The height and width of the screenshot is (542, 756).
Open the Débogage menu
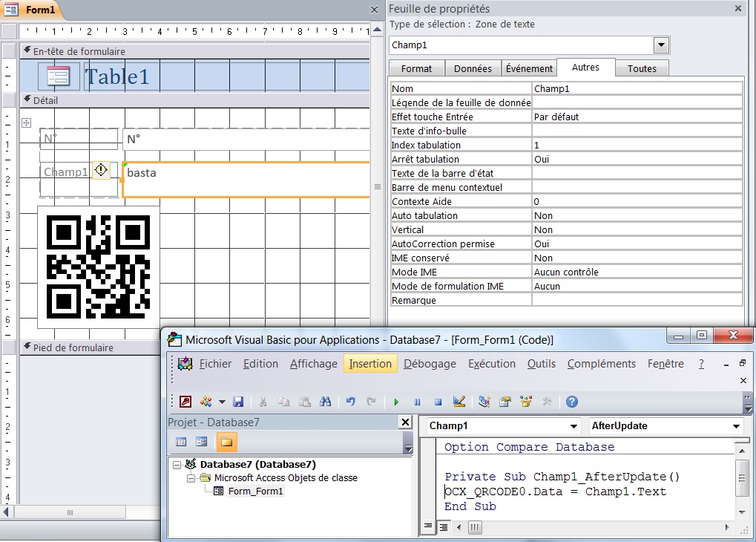[x=430, y=363]
